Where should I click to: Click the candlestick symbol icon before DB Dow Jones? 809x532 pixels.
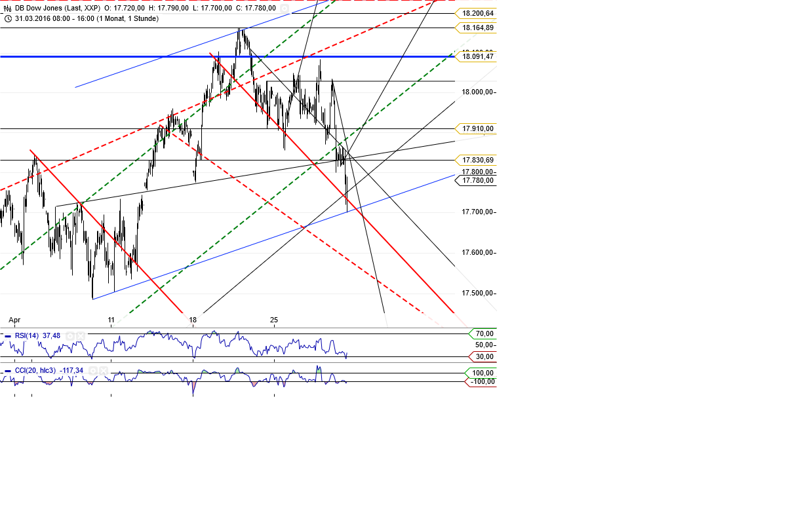point(7,9)
